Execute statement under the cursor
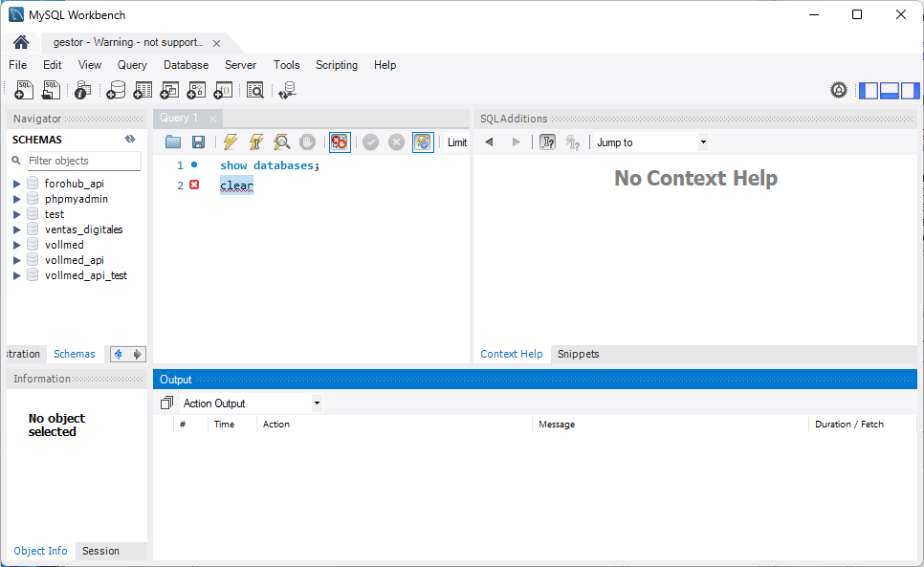This screenshot has width=924, height=567. tap(256, 142)
